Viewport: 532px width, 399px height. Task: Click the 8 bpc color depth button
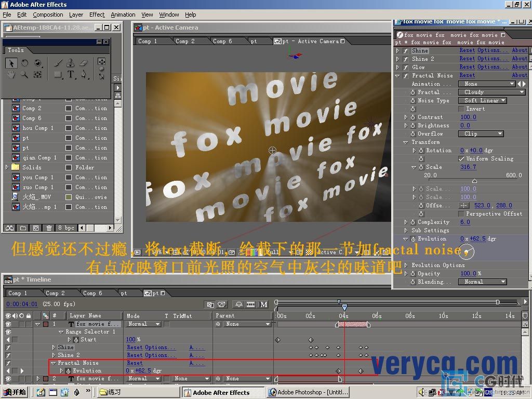66,228
